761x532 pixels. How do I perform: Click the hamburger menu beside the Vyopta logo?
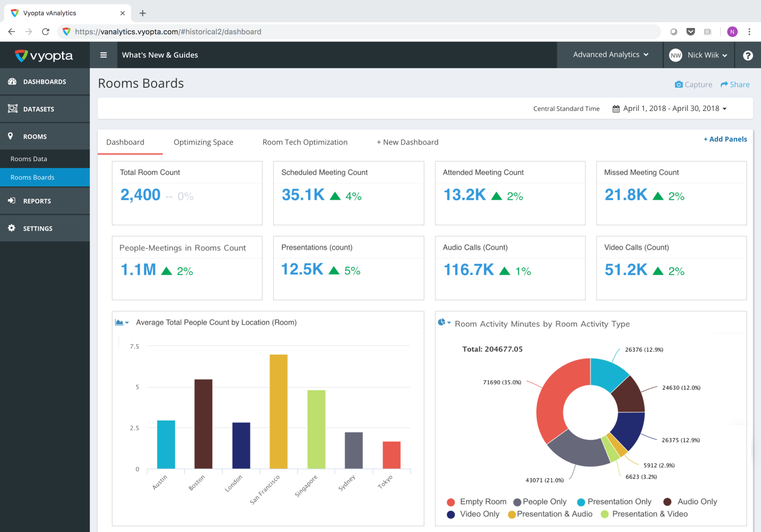tap(103, 55)
